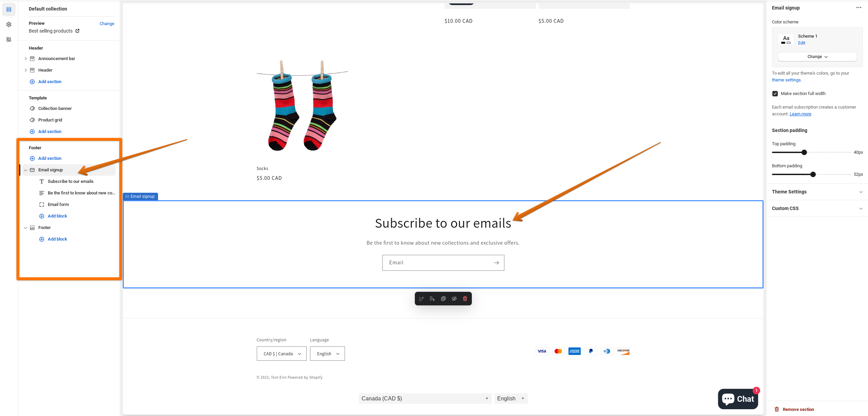Image resolution: width=868 pixels, height=416 pixels.
Task: Open the app embeds icon in left rail
Action: (x=9, y=39)
